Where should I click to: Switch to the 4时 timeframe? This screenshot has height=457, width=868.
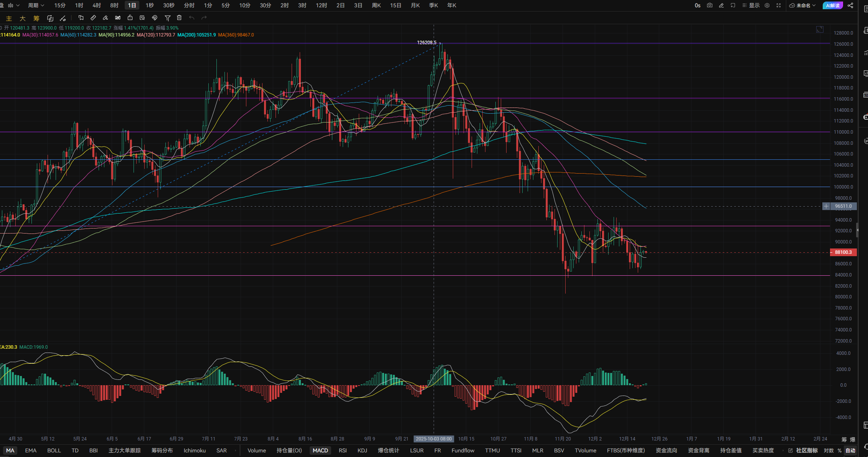[x=97, y=5]
